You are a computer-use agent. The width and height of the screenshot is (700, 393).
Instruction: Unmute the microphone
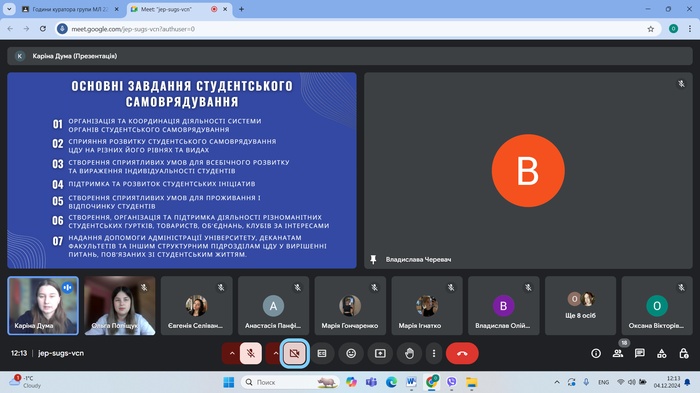point(251,353)
